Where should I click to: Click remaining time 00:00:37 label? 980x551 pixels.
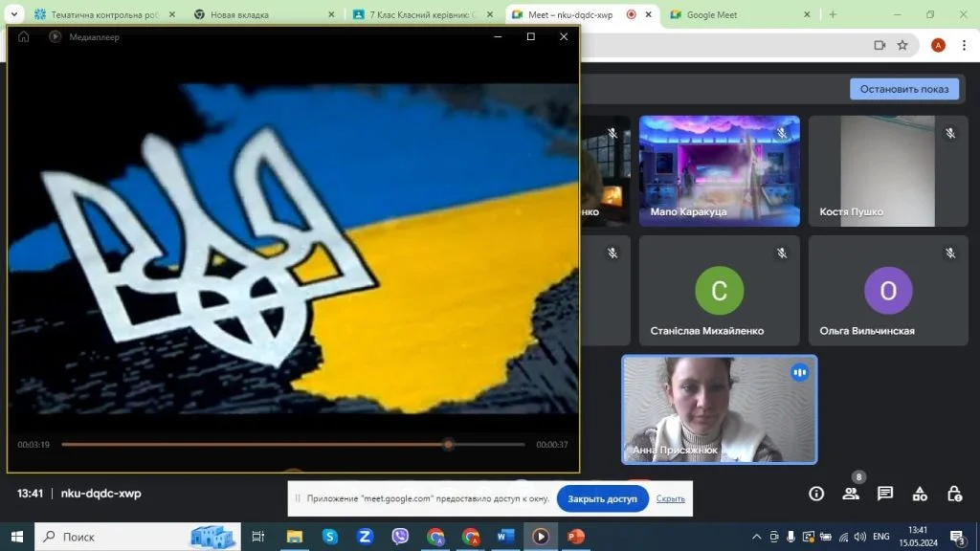pyautogui.click(x=552, y=445)
